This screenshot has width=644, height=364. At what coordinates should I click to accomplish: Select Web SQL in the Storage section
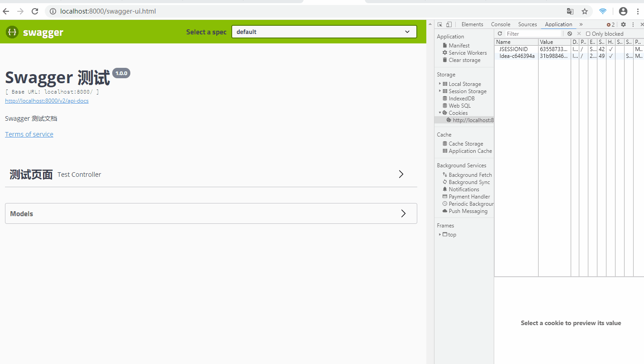[457, 106]
